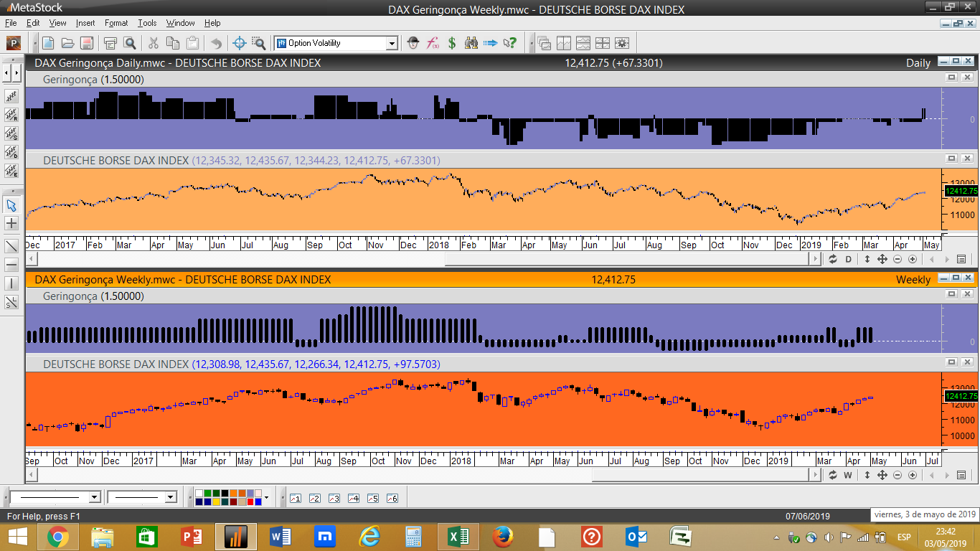The width and height of the screenshot is (980, 551).
Task: Open the Indicator Builder fx icon
Action: point(433,43)
